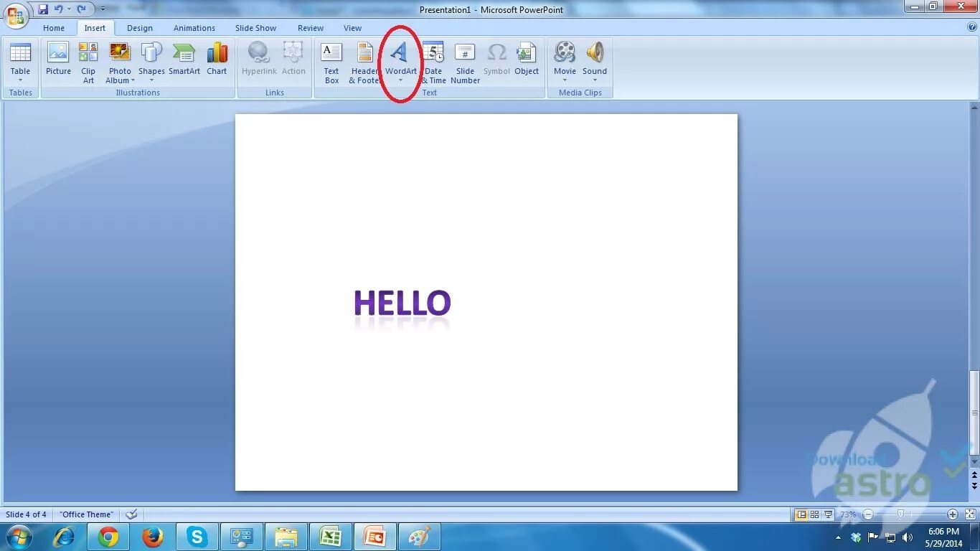Insert a SmartArt graphic
Image resolution: width=980 pixels, height=551 pixels.
coord(184,59)
